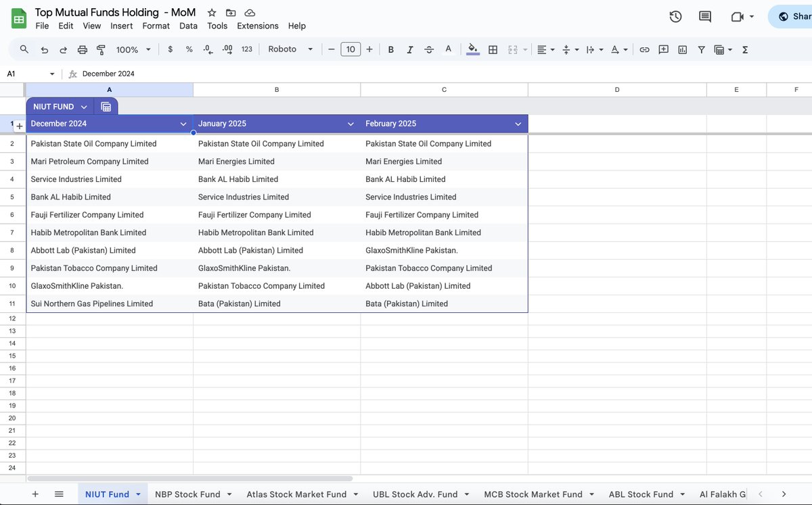The width and height of the screenshot is (812, 505).
Task: Switch to the UBL Stock Adv. Fund tab
Action: click(415, 494)
